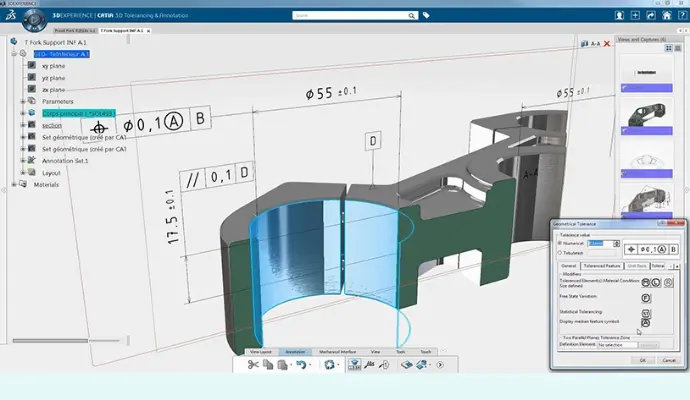Click the section view cube icon in toolbar
Image resolution: width=690 pixels, height=400 pixels.
422,364
